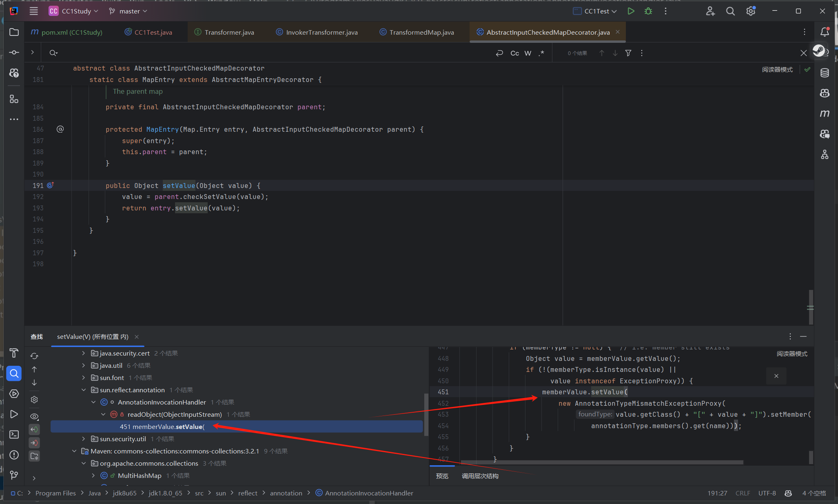
Task: Expand the MultiHashMap node
Action: click(93, 475)
